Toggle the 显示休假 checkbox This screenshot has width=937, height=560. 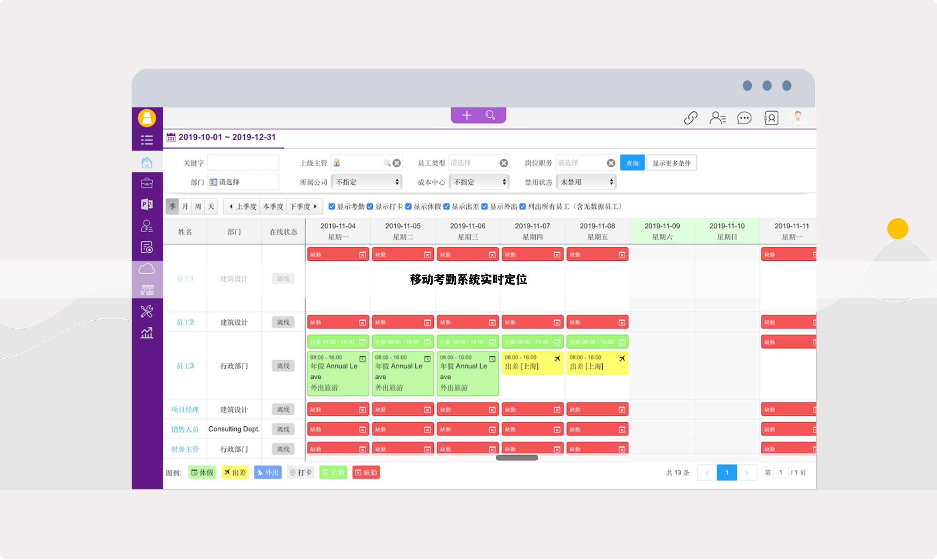click(408, 206)
